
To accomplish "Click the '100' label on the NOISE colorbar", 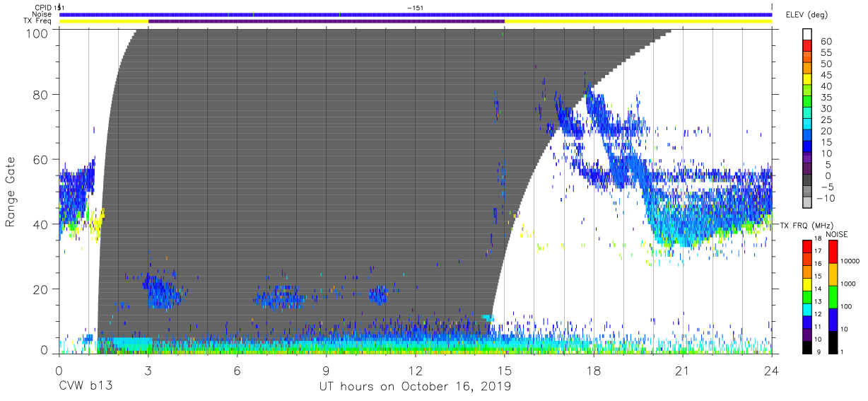I will 848,306.
